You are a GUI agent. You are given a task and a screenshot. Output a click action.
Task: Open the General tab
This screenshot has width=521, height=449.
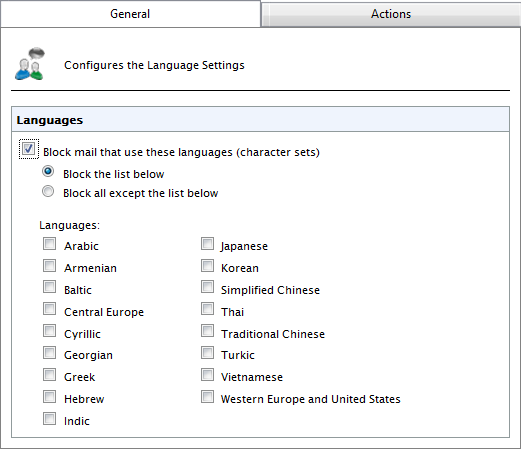tap(130, 14)
